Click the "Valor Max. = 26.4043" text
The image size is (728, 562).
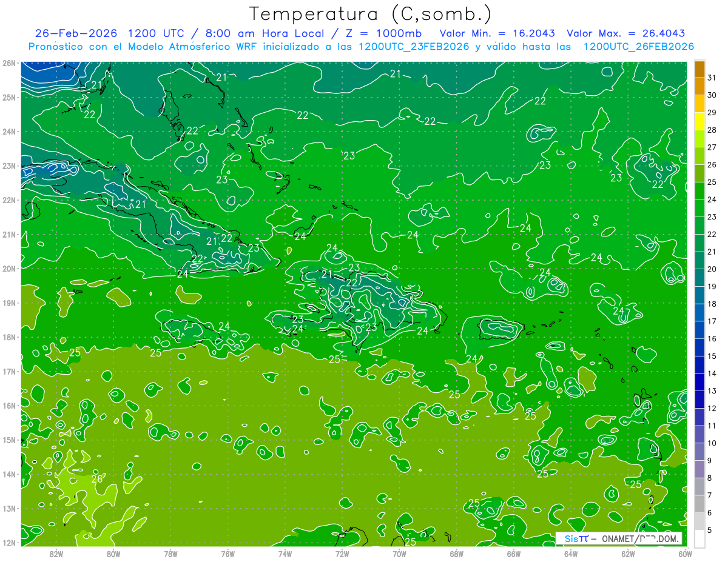(625, 33)
